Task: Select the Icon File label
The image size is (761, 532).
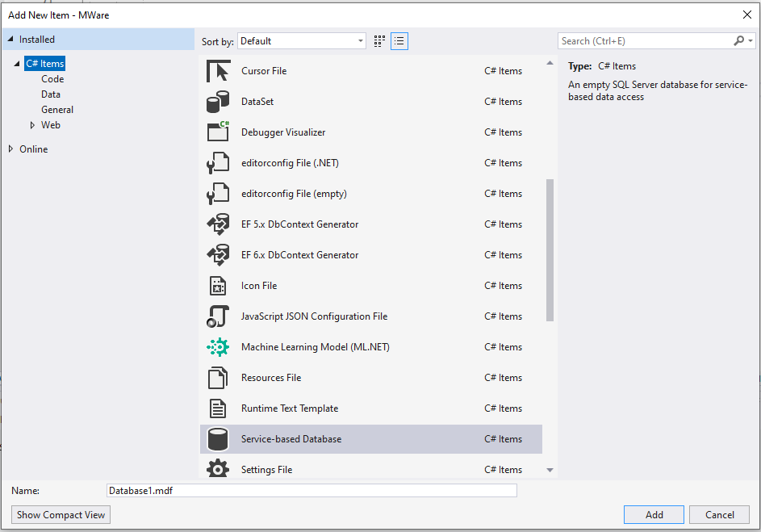Action: coord(259,286)
